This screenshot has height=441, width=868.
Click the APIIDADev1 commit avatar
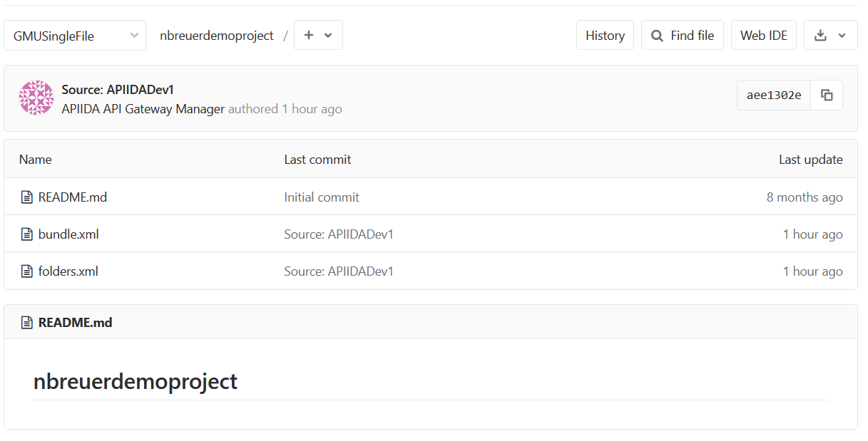click(36, 97)
